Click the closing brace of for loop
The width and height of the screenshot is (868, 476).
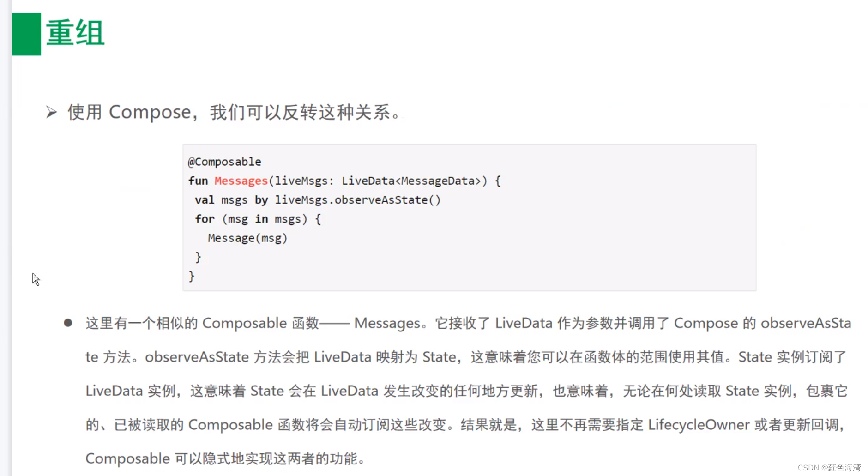(x=198, y=257)
